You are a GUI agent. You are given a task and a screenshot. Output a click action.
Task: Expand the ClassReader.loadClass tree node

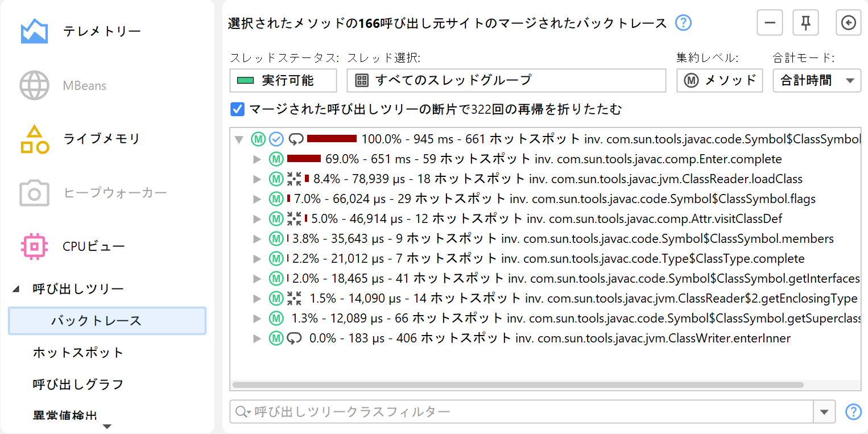pos(257,179)
